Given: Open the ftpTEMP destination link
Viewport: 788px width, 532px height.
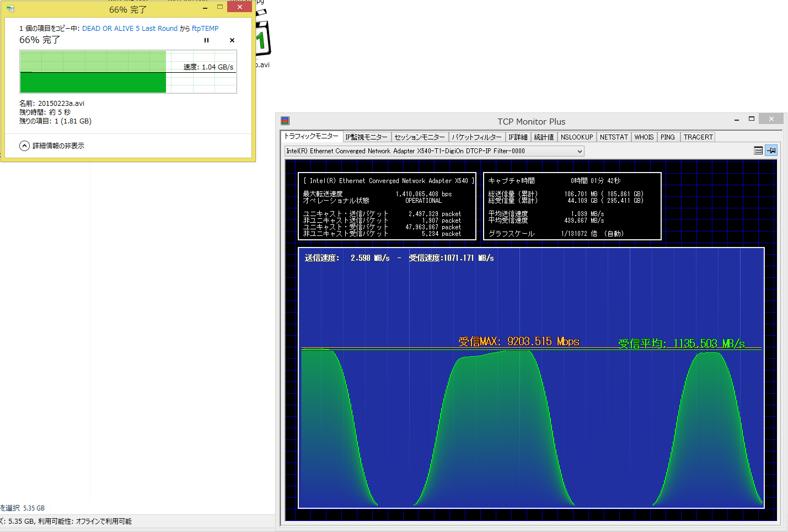Looking at the screenshot, I should click(x=205, y=29).
